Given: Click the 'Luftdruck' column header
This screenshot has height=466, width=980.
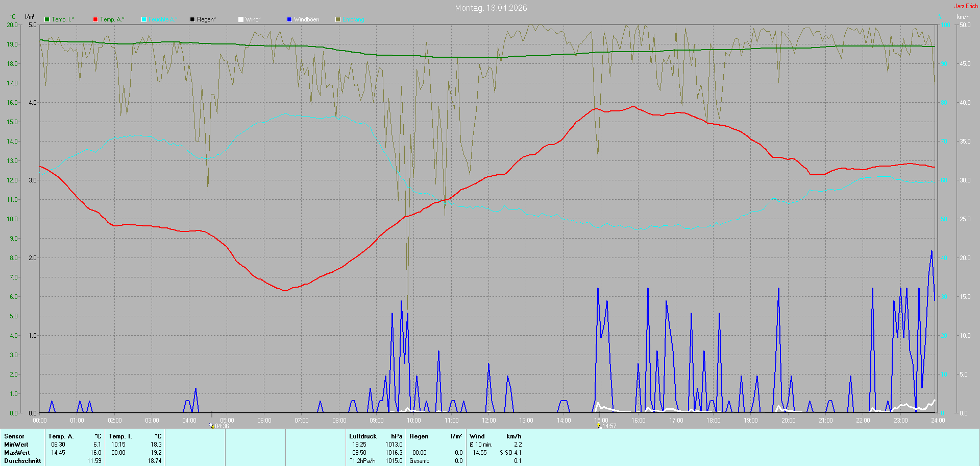Looking at the screenshot, I should click(x=363, y=436).
